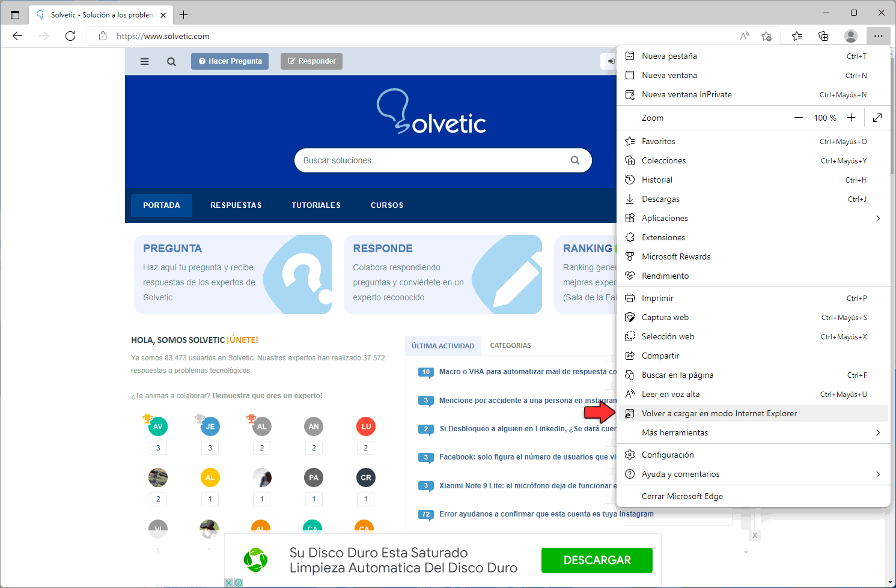Click the PA user avatar

coord(314,477)
